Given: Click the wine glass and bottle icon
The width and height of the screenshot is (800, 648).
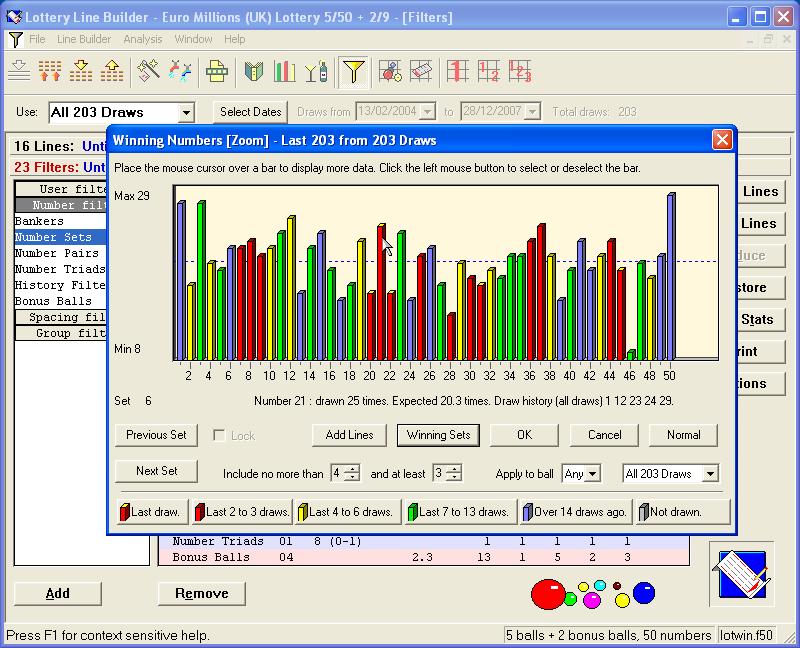Looking at the screenshot, I should pos(316,71).
